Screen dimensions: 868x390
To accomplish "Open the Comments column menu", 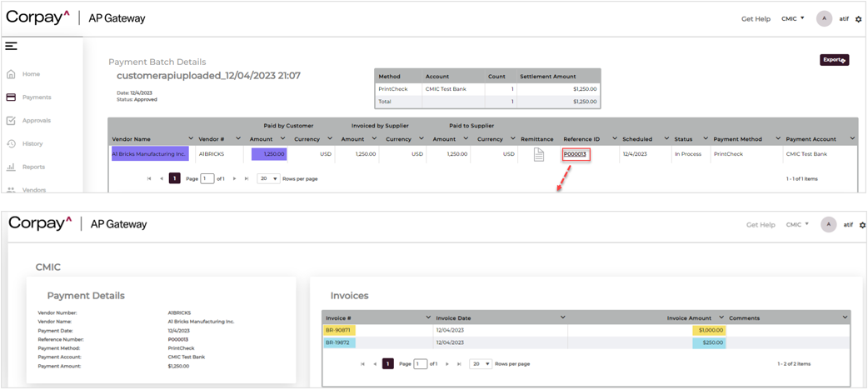I will pyautogui.click(x=845, y=317).
